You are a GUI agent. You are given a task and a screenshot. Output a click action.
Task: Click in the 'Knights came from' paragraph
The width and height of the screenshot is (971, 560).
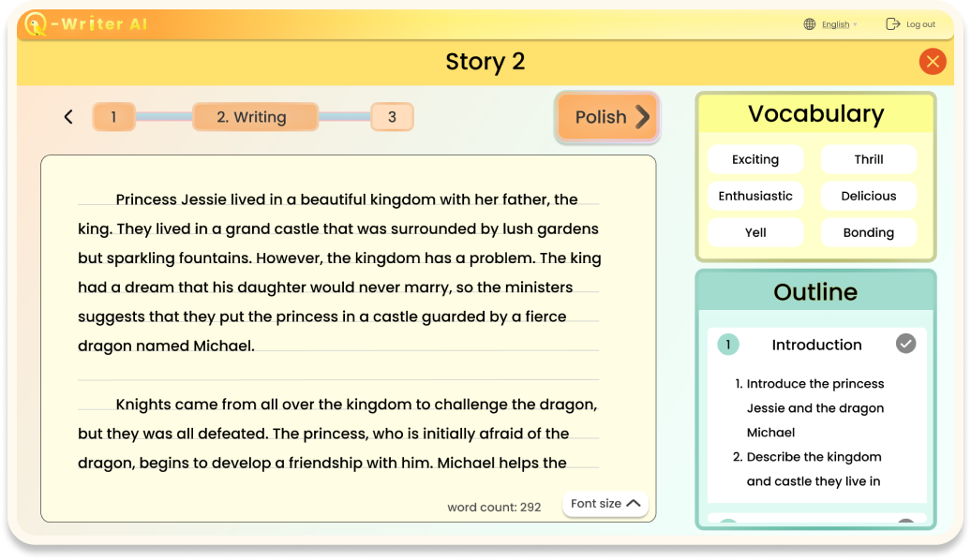[x=338, y=434]
